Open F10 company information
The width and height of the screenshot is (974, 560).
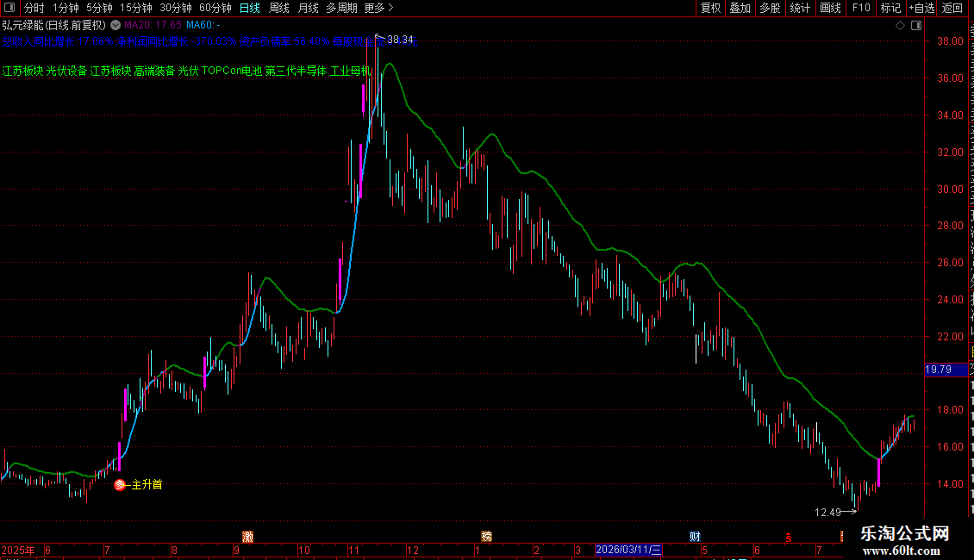(861, 8)
